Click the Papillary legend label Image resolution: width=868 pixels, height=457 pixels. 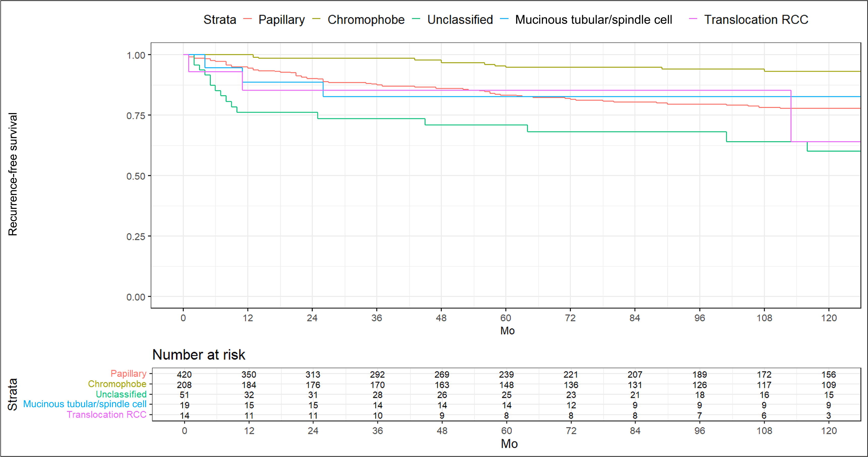(281, 20)
